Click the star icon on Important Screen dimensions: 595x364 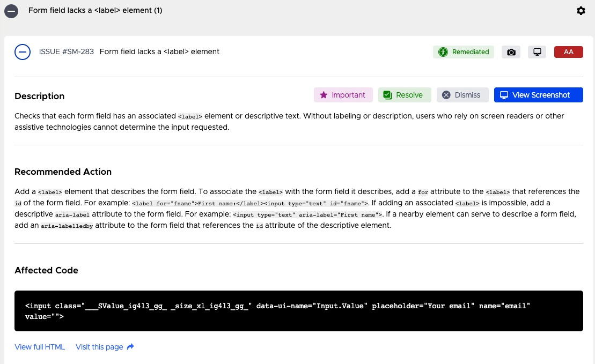pyautogui.click(x=324, y=95)
